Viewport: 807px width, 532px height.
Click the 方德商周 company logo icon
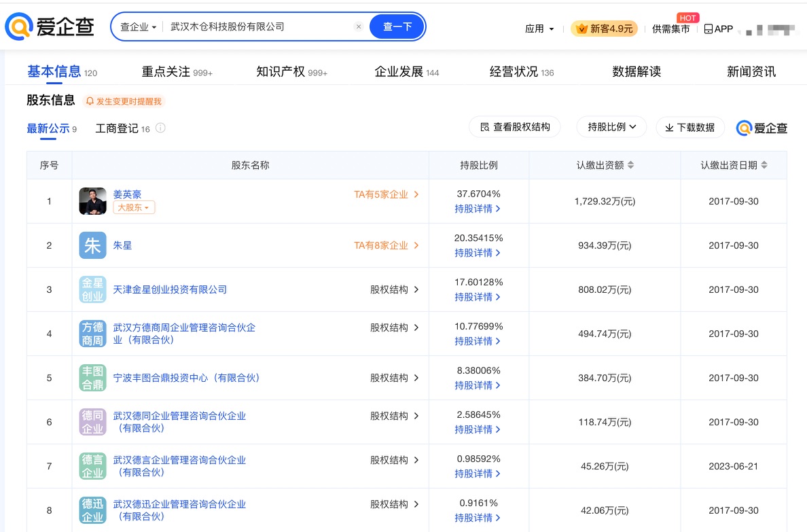point(92,334)
